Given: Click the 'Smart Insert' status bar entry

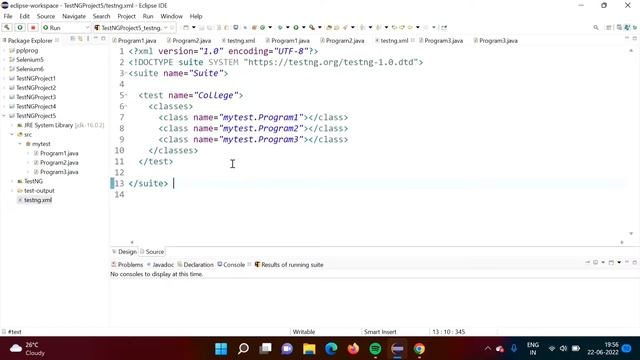Looking at the screenshot, I should [380, 332].
